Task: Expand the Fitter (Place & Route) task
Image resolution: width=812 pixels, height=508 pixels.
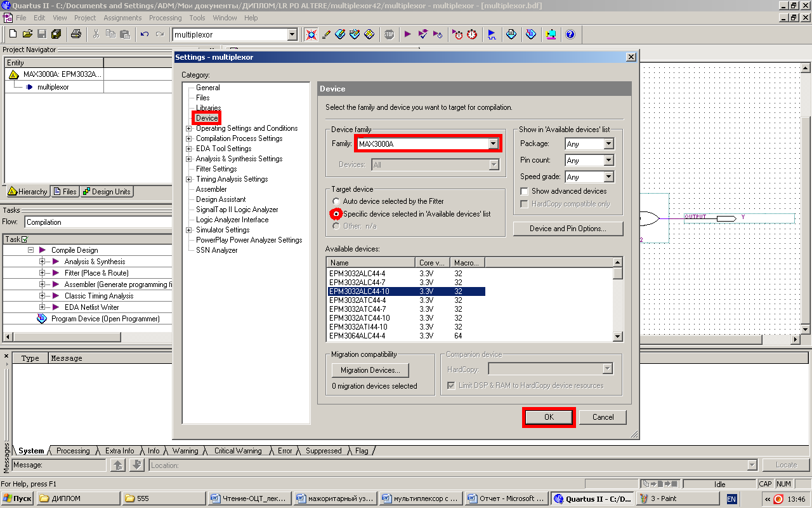Action: click(43, 273)
